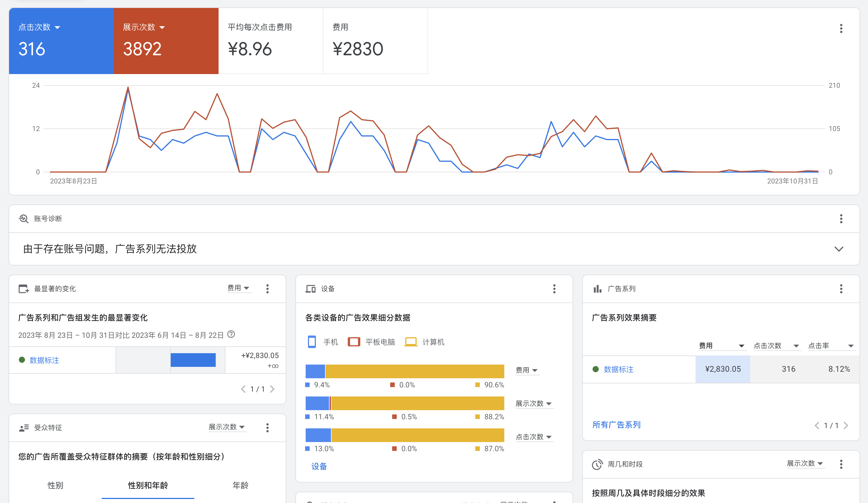Open 数据标注 campaign link in 广告系列 card
868x503 pixels.
pyautogui.click(x=619, y=370)
